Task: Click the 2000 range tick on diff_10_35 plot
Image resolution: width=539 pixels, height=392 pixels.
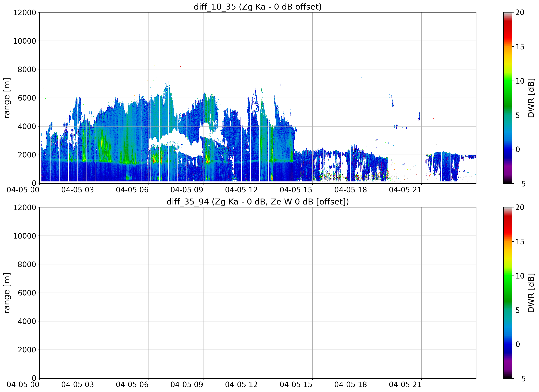Action: pos(27,155)
